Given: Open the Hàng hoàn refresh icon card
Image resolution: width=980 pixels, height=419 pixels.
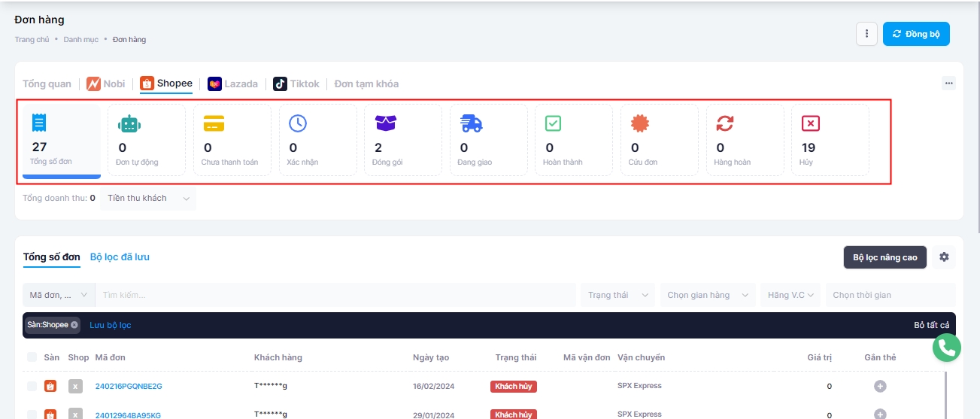Looking at the screenshot, I should coord(745,141).
